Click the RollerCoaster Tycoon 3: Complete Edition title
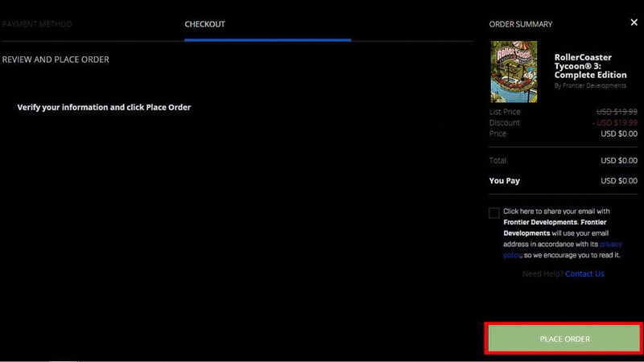 (590, 66)
